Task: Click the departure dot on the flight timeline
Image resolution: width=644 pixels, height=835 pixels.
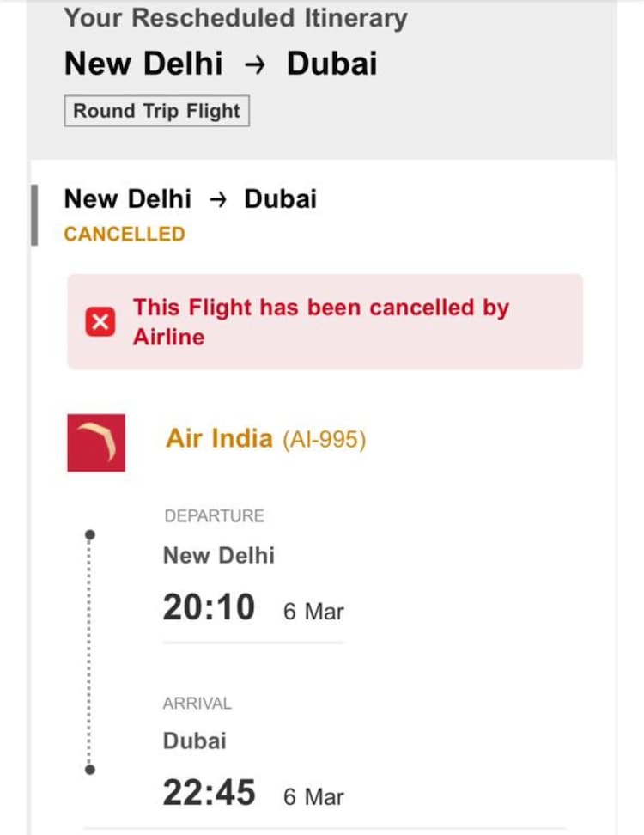Action: [90, 535]
